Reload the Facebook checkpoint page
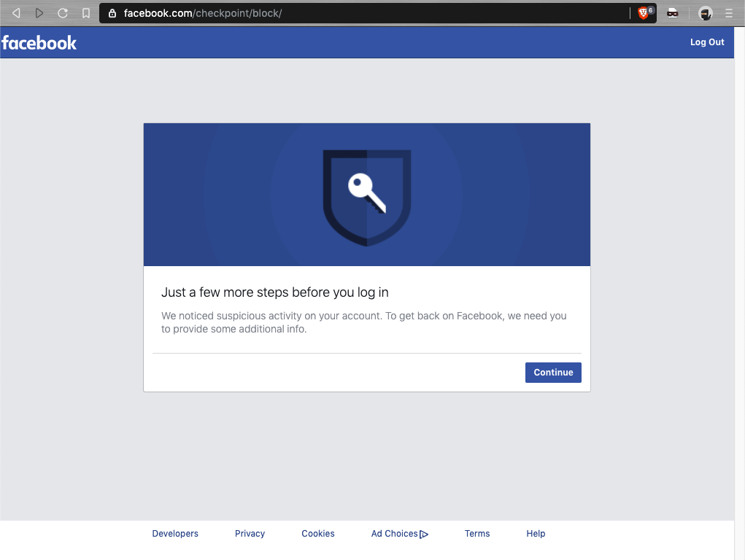 63,13
